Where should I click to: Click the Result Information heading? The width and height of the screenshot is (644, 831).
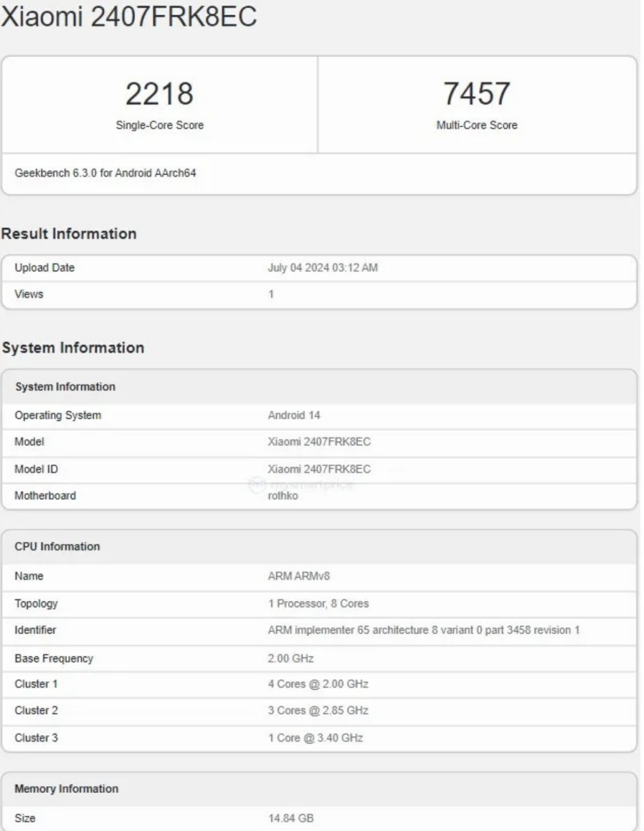69,234
